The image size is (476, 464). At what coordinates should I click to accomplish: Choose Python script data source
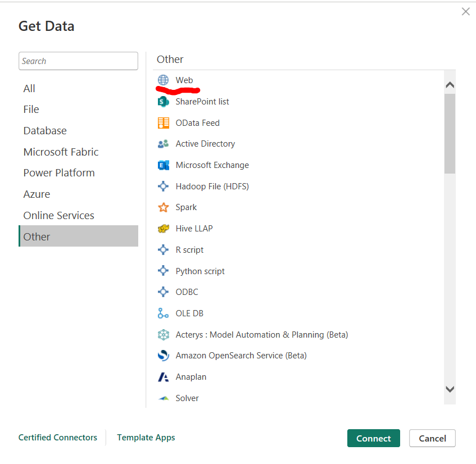(x=200, y=271)
